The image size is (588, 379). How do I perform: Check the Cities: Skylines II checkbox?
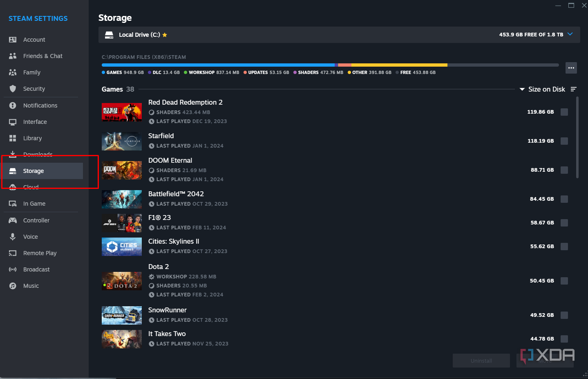click(564, 247)
